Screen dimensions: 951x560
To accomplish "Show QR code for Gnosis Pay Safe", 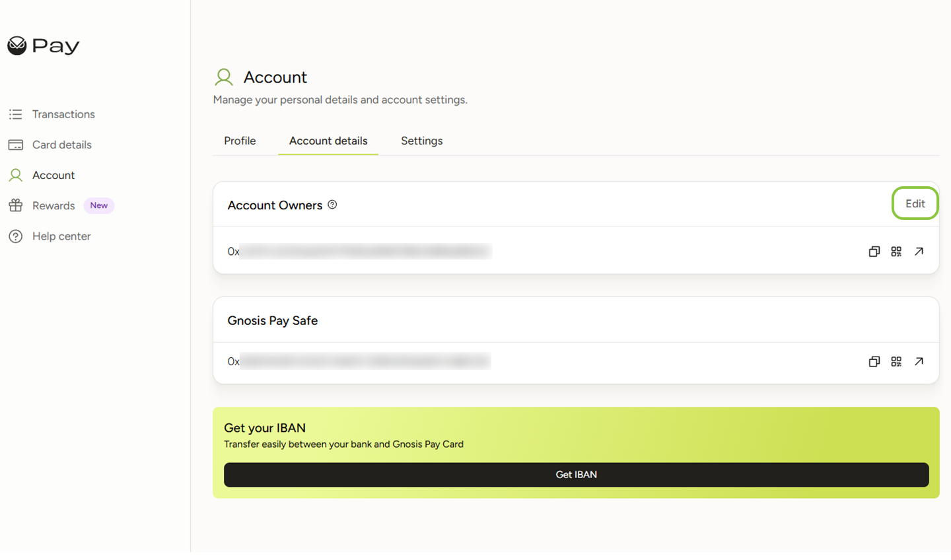I will tap(896, 361).
